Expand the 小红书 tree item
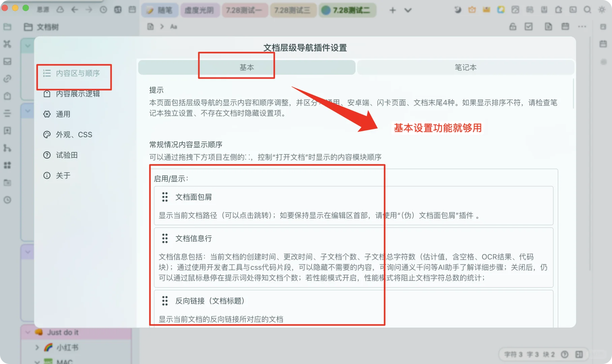Screen dimensions: 612x364 coord(37,347)
